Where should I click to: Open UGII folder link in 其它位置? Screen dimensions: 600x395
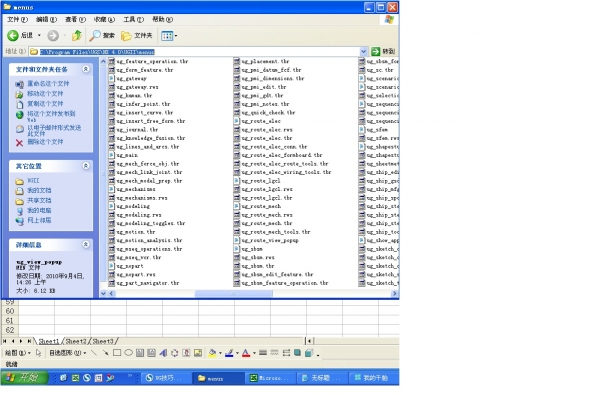coord(33,180)
